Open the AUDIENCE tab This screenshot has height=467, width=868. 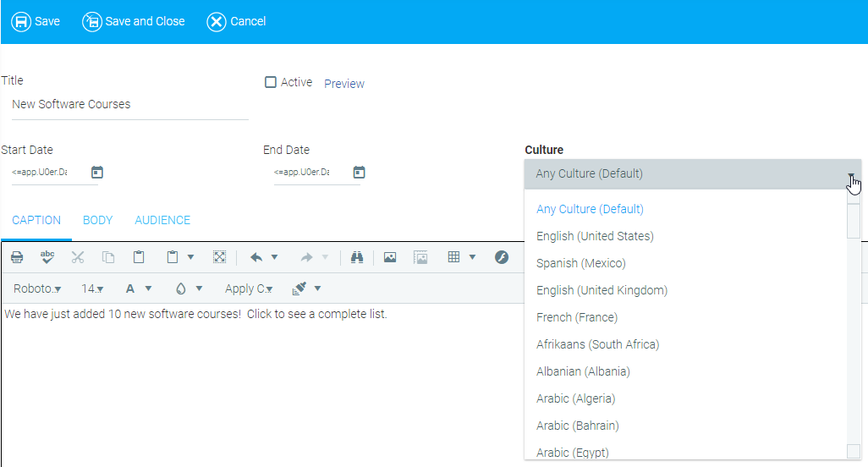[162, 220]
